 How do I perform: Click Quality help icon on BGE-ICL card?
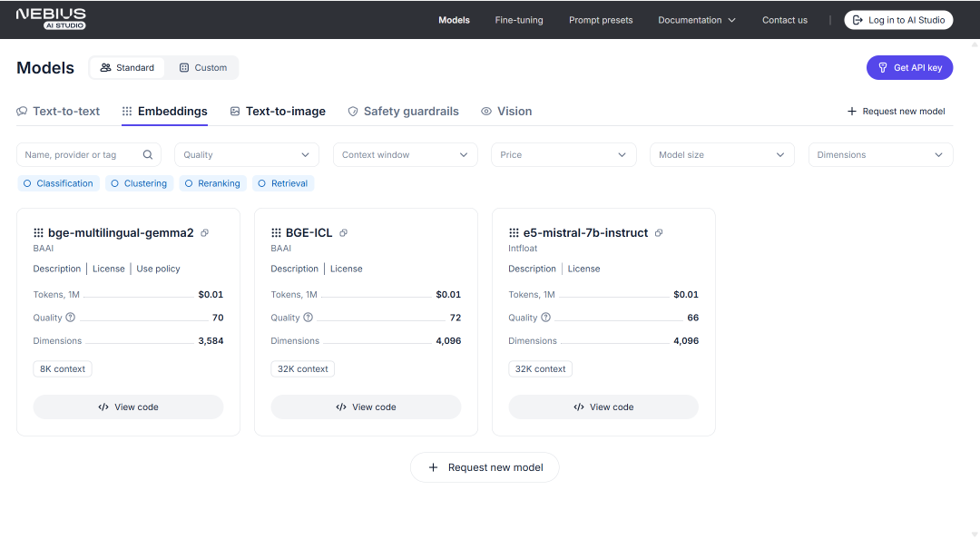[309, 317]
